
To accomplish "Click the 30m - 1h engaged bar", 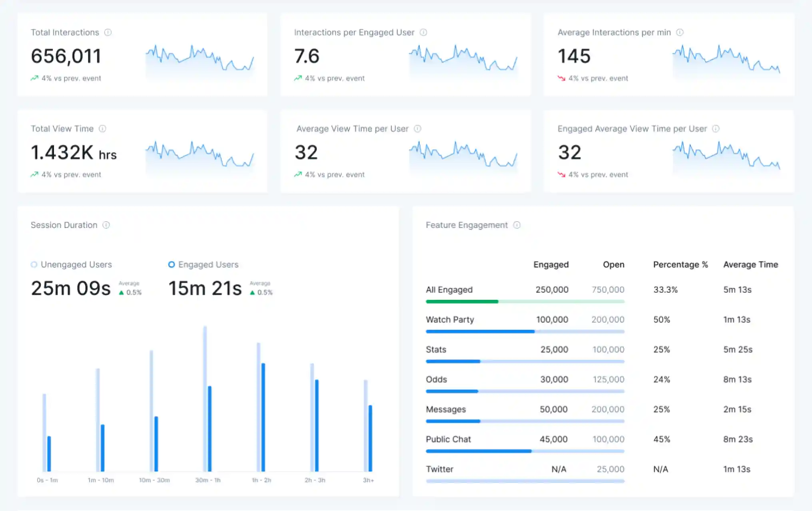I will 209,429.
